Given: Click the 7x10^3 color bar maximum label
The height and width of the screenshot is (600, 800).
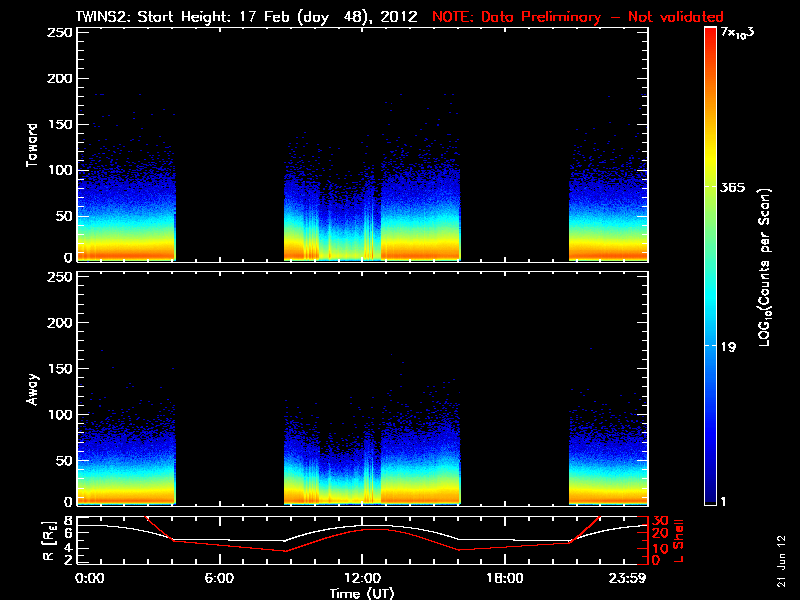Looking at the screenshot, I should [738, 35].
